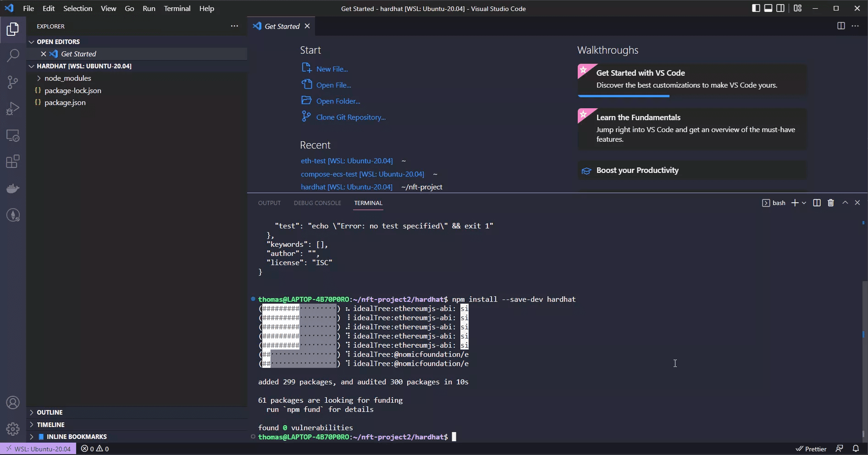868x455 pixels.
Task: Select the Terminal panel tab
Action: pos(368,203)
